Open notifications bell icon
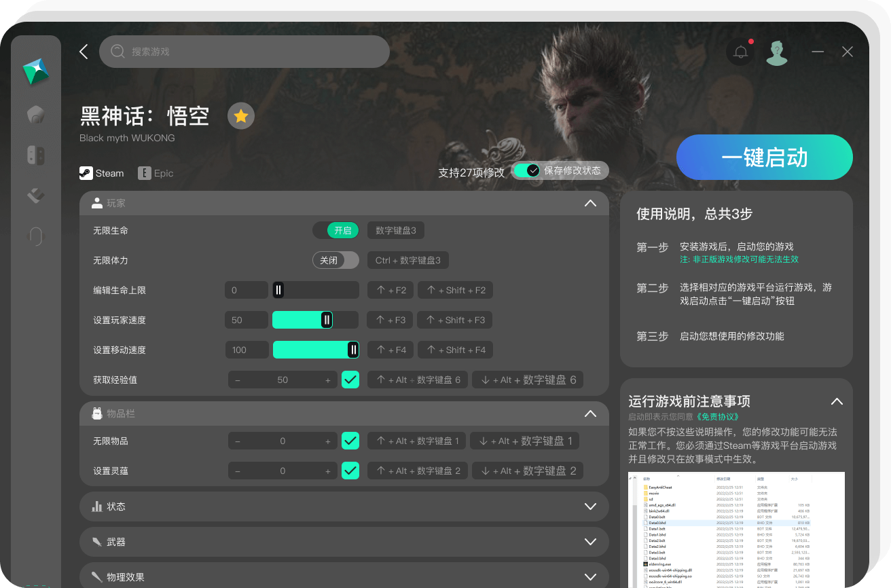 741,52
